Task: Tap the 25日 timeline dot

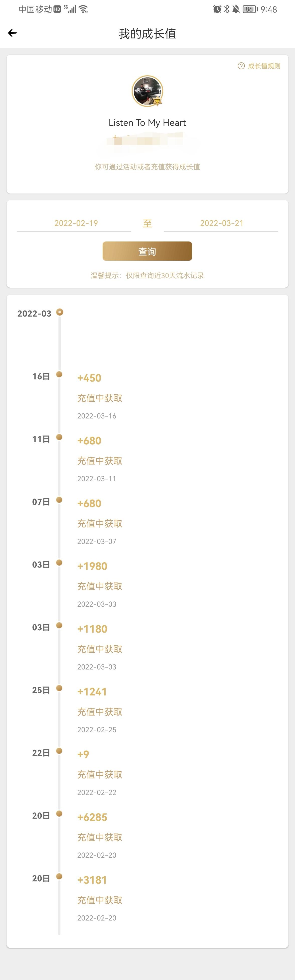Action: point(59,688)
